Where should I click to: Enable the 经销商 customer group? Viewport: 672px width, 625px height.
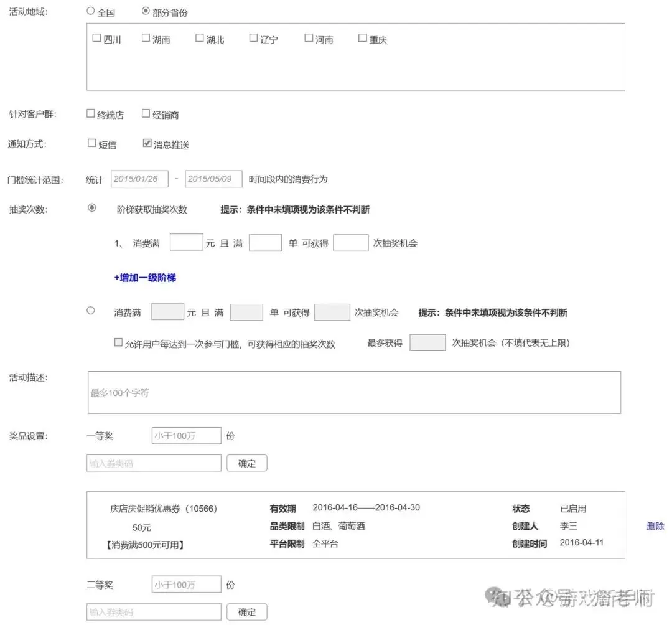point(145,113)
